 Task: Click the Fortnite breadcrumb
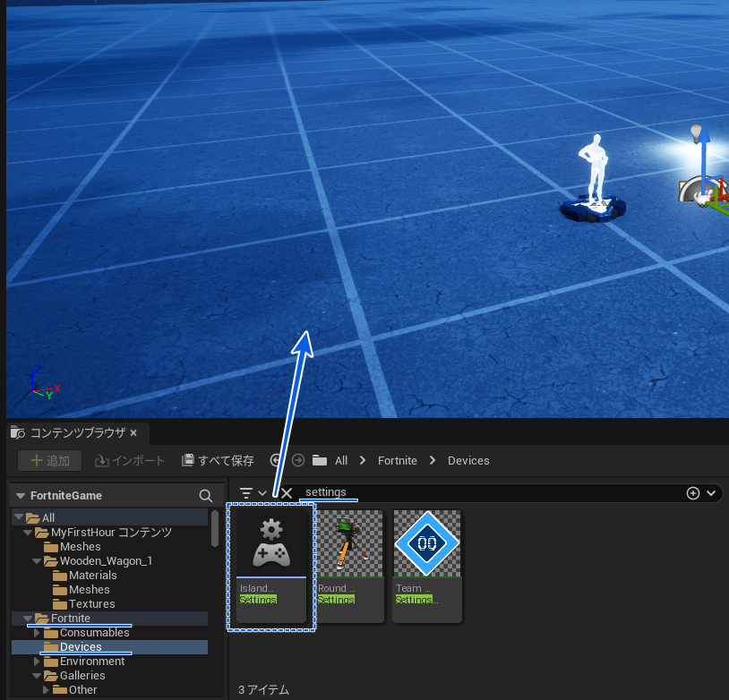tap(398, 461)
